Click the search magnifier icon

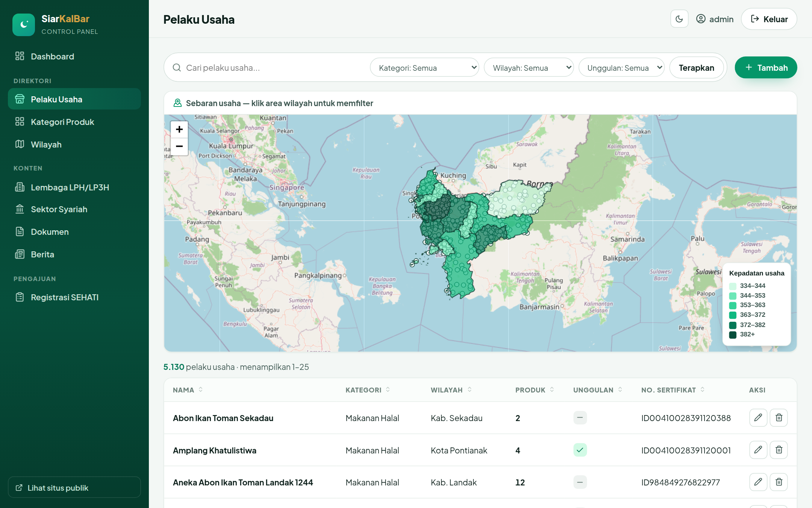[177, 68]
